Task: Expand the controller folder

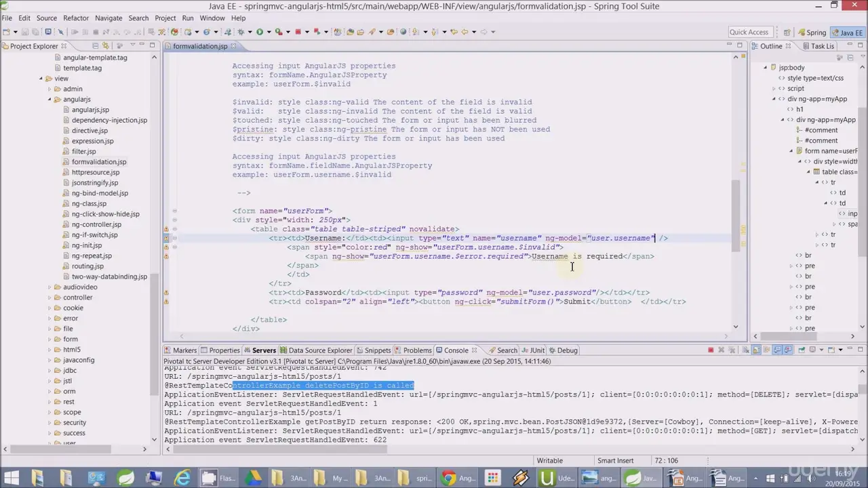Action: click(x=50, y=298)
